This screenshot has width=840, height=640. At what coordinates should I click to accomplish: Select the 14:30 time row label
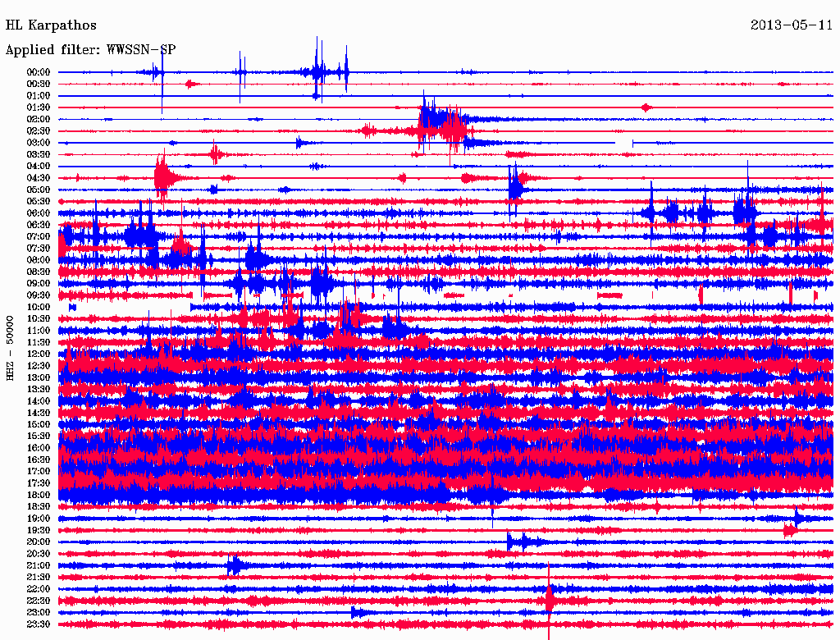coord(39,414)
